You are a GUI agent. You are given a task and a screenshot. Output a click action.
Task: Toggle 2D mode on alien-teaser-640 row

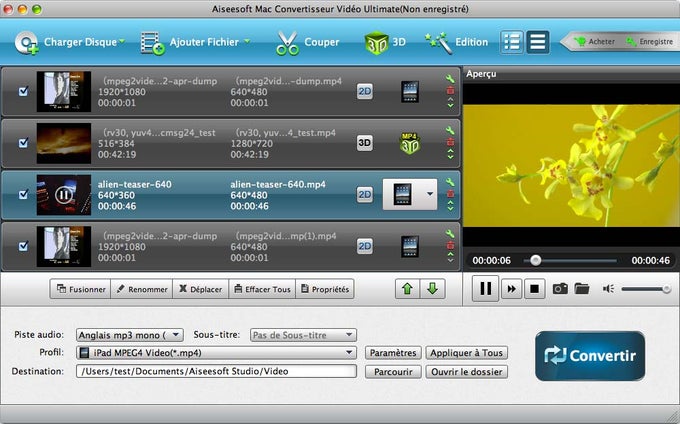coord(365,195)
